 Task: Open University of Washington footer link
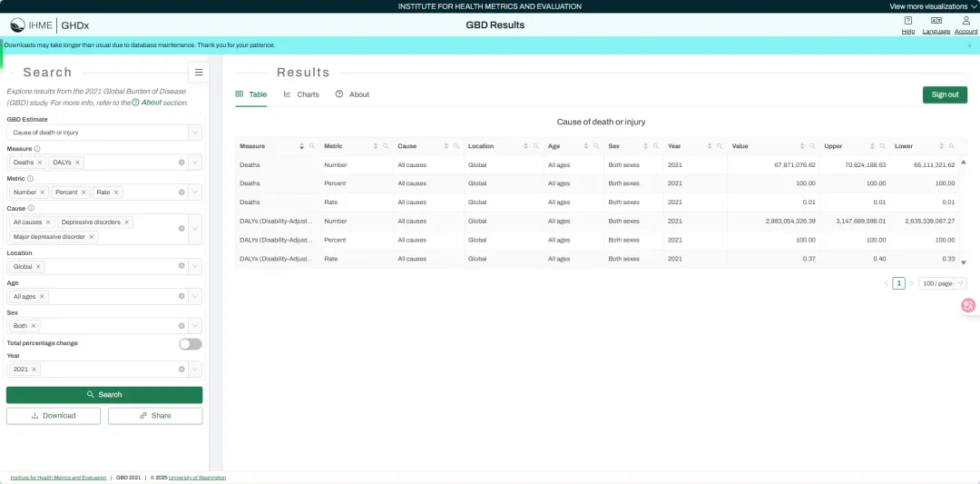coord(198,478)
